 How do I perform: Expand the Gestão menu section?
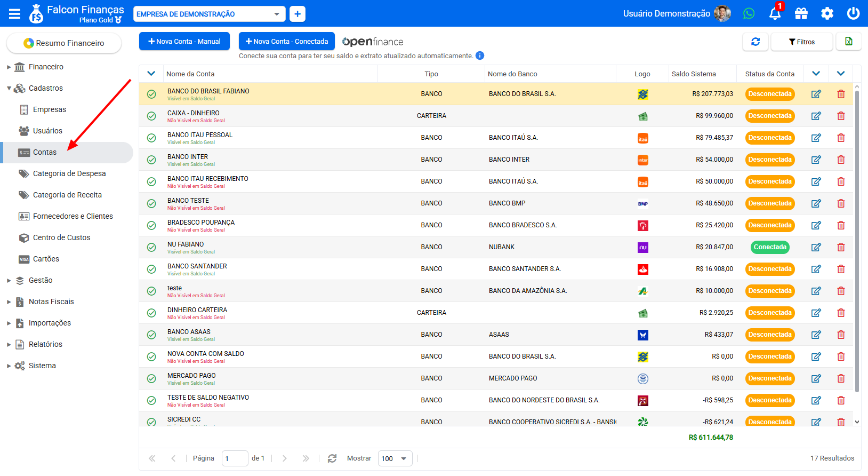coord(9,281)
